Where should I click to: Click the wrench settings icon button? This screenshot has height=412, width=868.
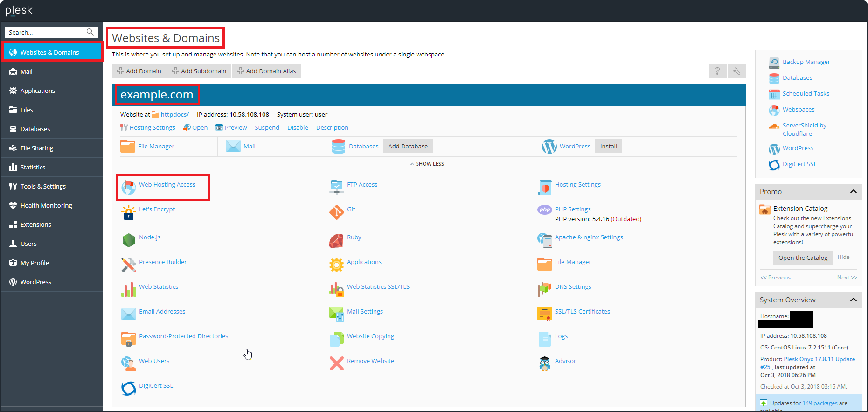coord(736,71)
